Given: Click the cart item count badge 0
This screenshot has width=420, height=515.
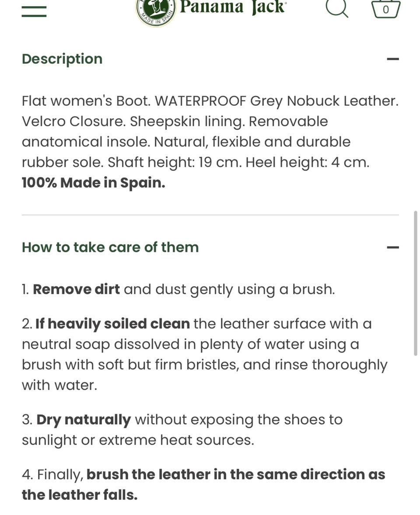Looking at the screenshot, I should (x=386, y=10).
